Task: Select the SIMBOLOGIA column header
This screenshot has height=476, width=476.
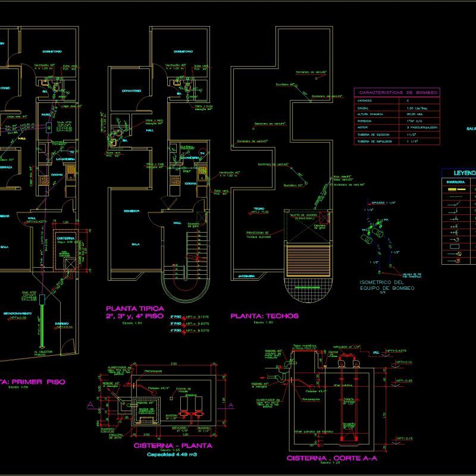Action: tap(455, 181)
